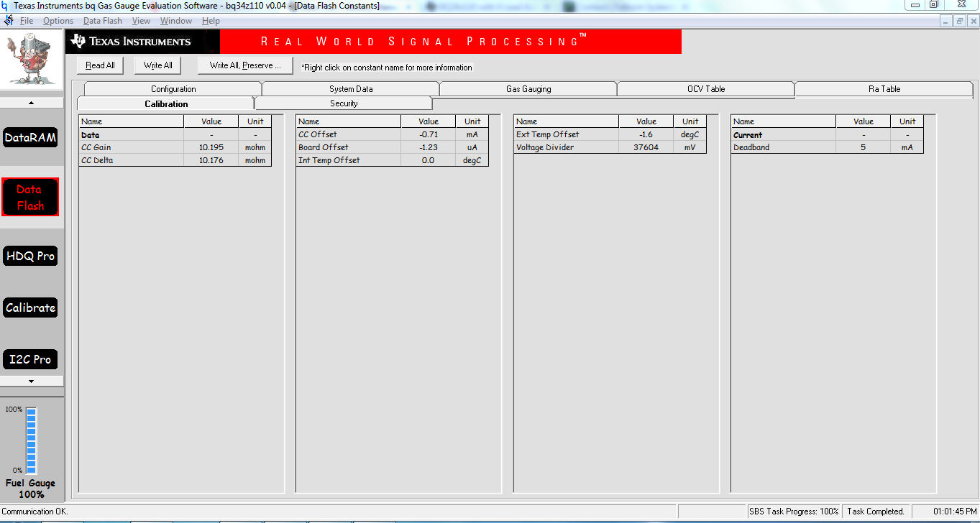Screen dimensions: 980x523
Task: Switch to the OCV Table tab
Action: [x=706, y=89]
